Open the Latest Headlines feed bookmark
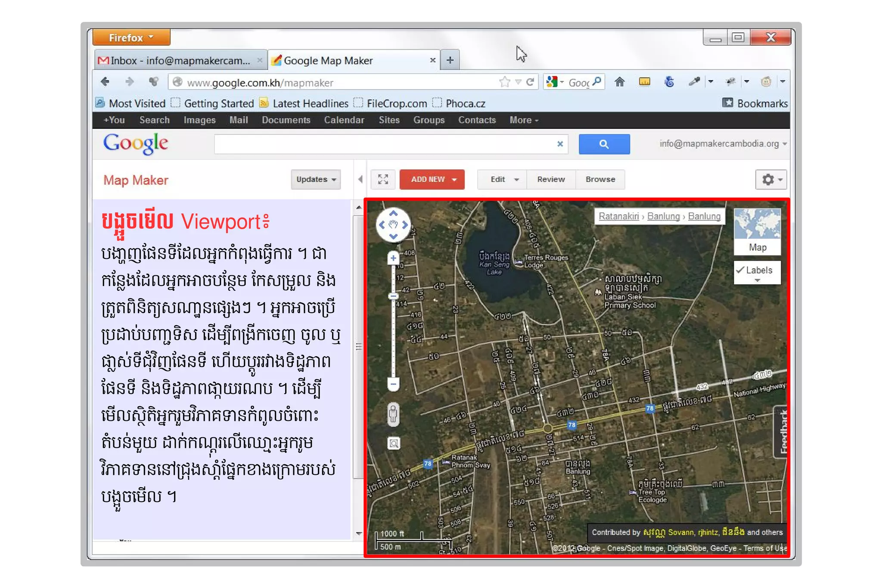 [x=304, y=103]
